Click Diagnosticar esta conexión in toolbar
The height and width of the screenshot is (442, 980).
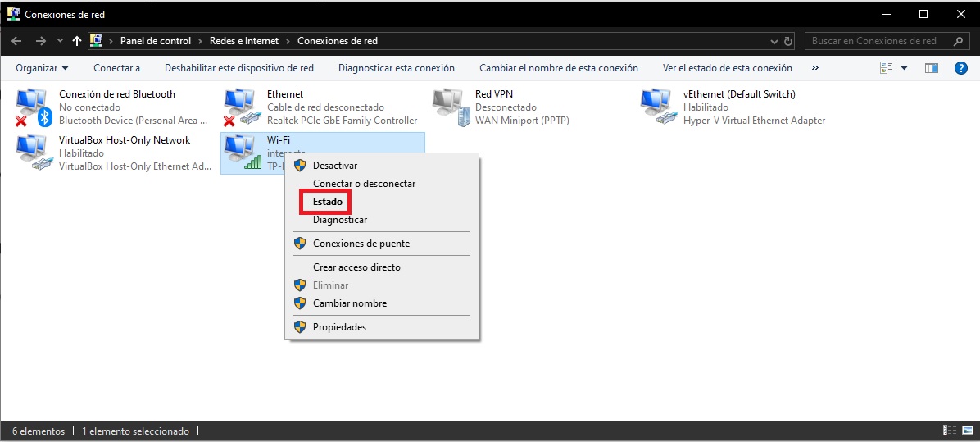[396, 68]
